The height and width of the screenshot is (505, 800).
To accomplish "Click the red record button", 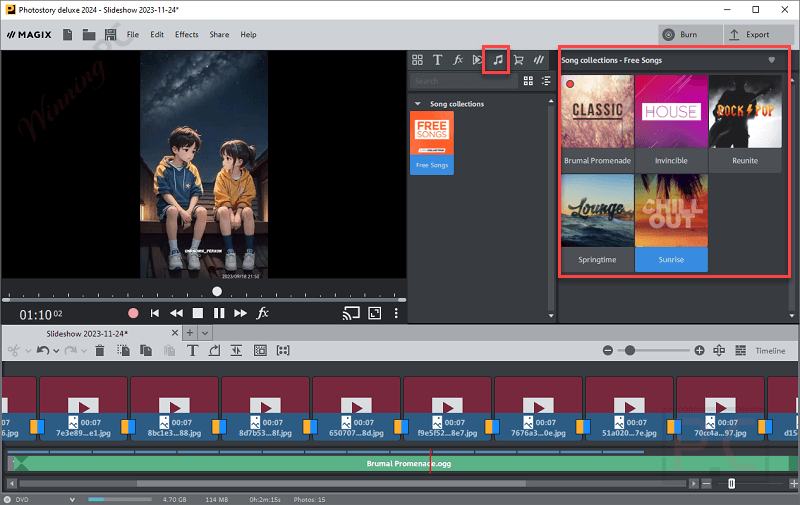I will (x=133, y=313).
